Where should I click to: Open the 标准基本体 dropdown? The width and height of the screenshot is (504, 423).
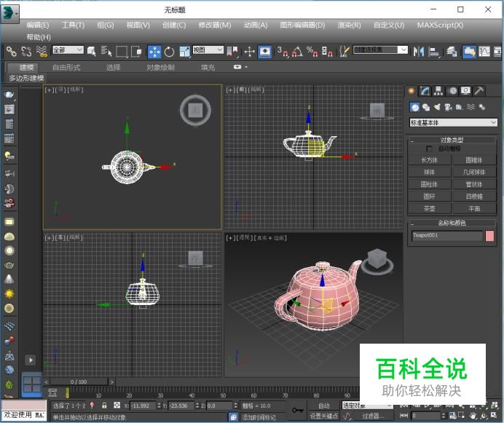(453, 122)
